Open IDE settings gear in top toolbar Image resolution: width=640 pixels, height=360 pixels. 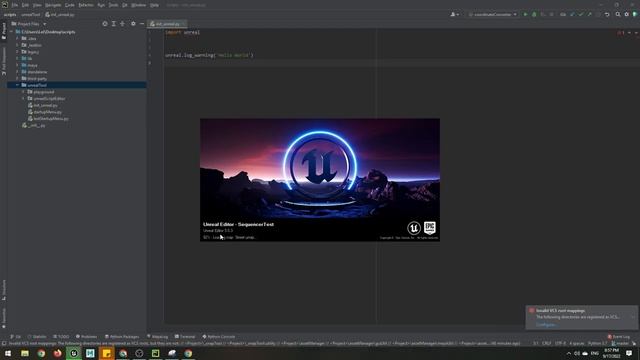tap(627, 14)
